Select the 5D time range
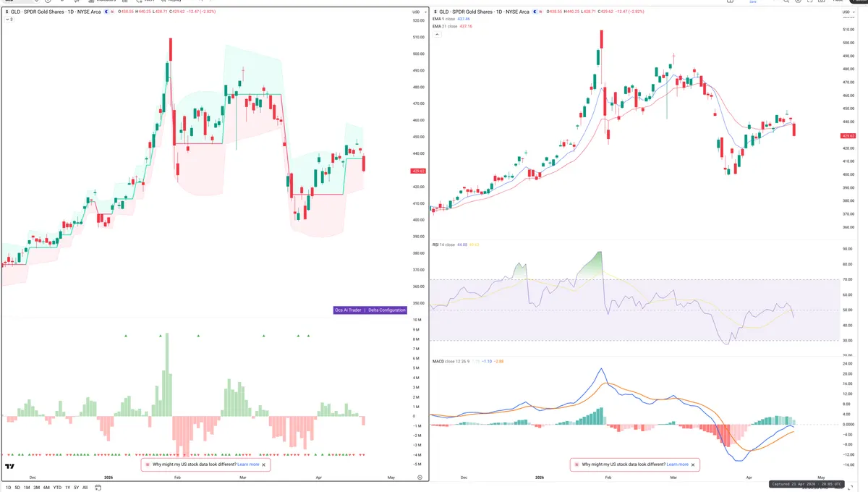Image resolution: width=868 pixels, height=492 pixels. tap(18, 488)
